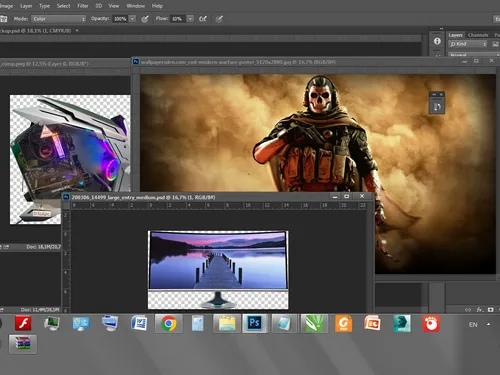The width and height of the screenshot is (500, 375).
Task: Open the Select menu
Action: click(x=63, y=6)
